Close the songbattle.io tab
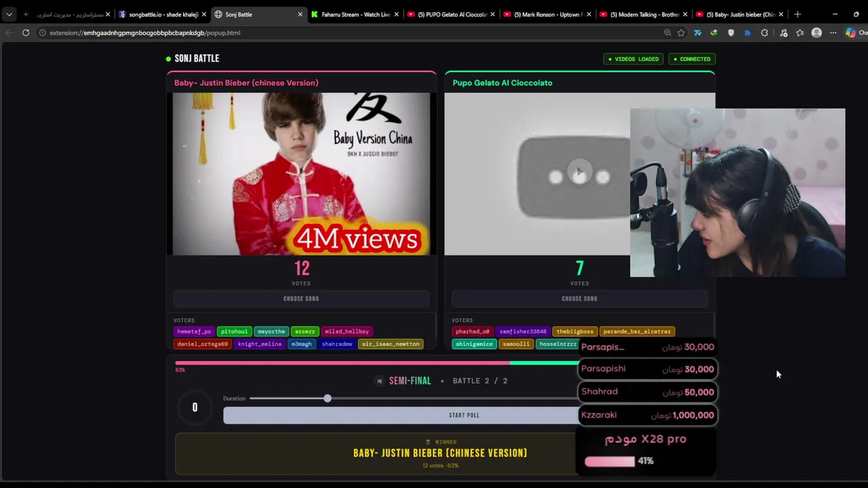 point(204,14)
